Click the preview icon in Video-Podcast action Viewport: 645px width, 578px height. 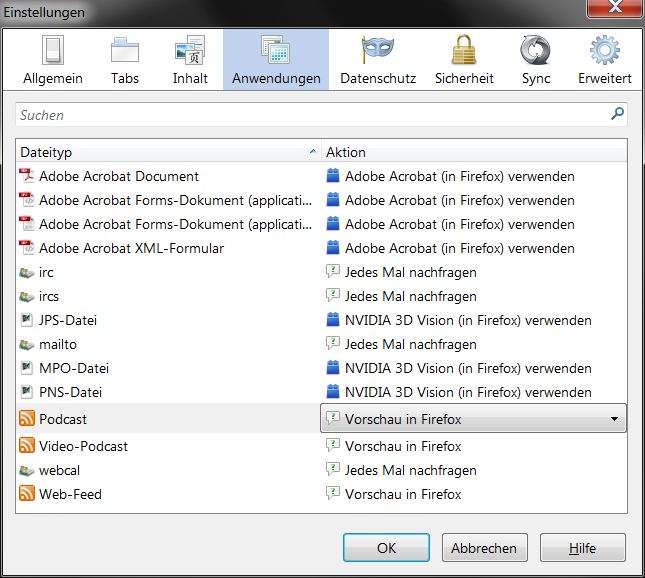(333, 446)
